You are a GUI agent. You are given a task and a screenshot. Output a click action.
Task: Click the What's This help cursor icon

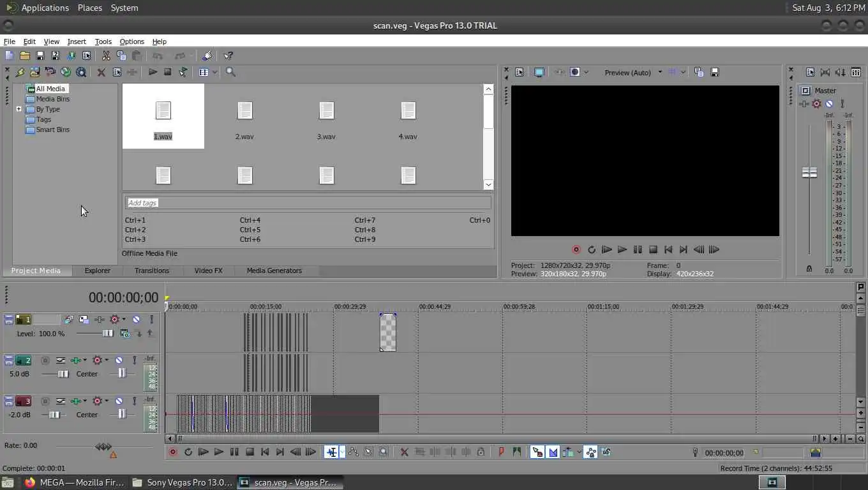tap(228, 56)
